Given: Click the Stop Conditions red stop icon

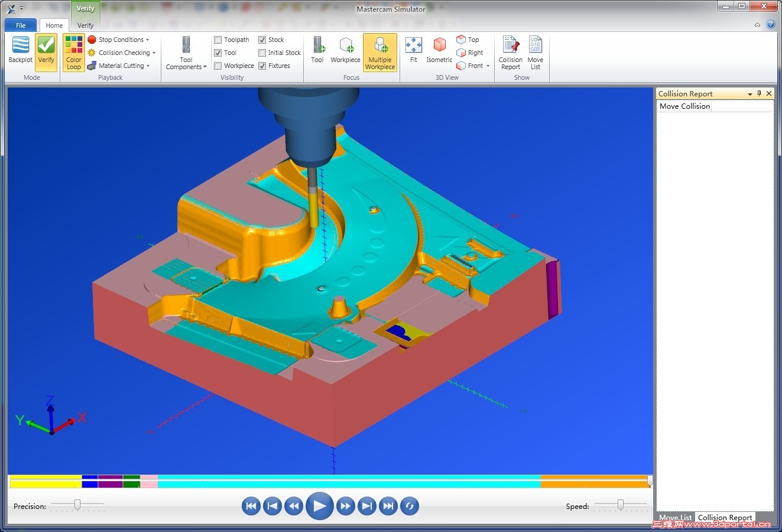Looking at the screenshot, I should 92,40.
